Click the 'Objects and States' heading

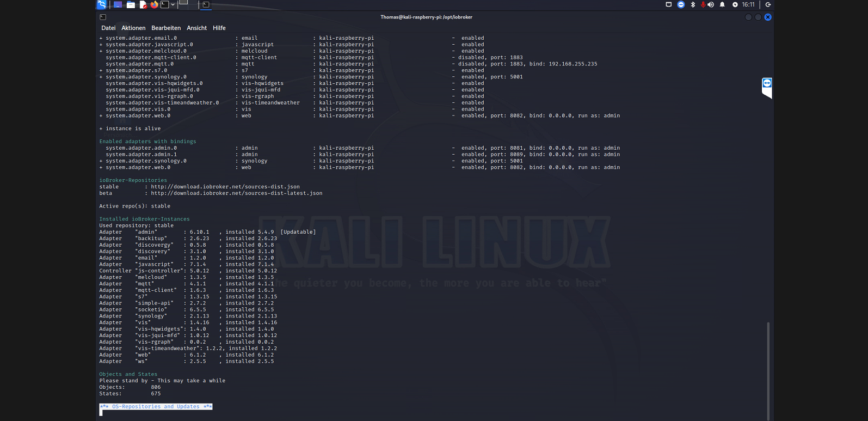point(128,374)
